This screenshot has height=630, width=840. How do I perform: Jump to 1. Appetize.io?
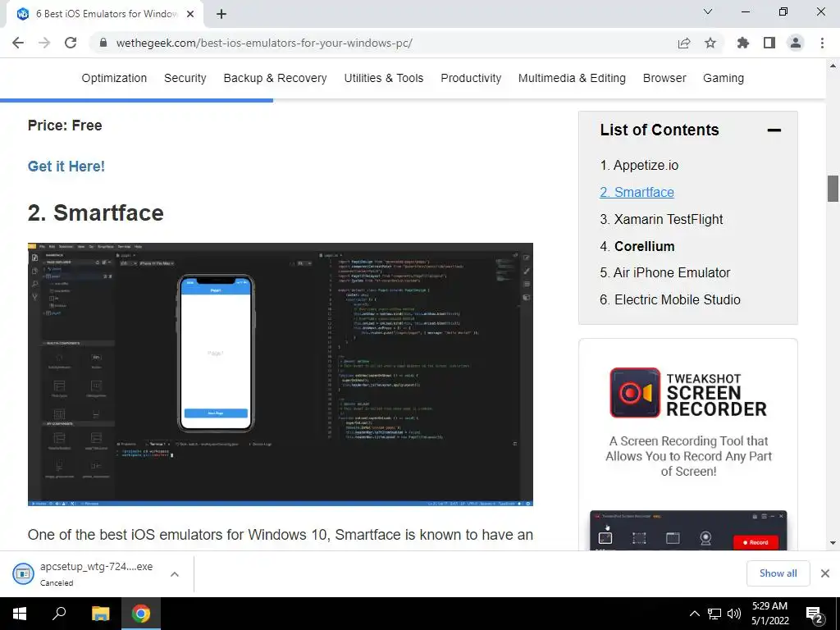[x=639, y=165]
